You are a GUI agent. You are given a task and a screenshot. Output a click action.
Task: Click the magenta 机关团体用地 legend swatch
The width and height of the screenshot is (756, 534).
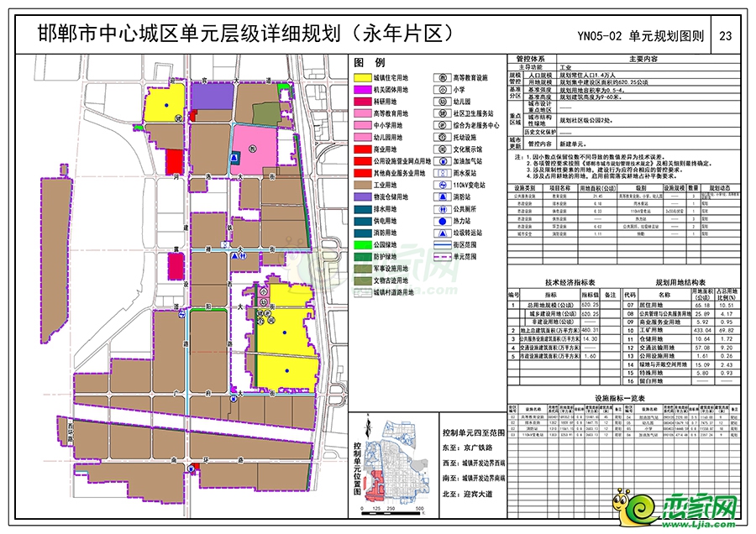[362, 90]
